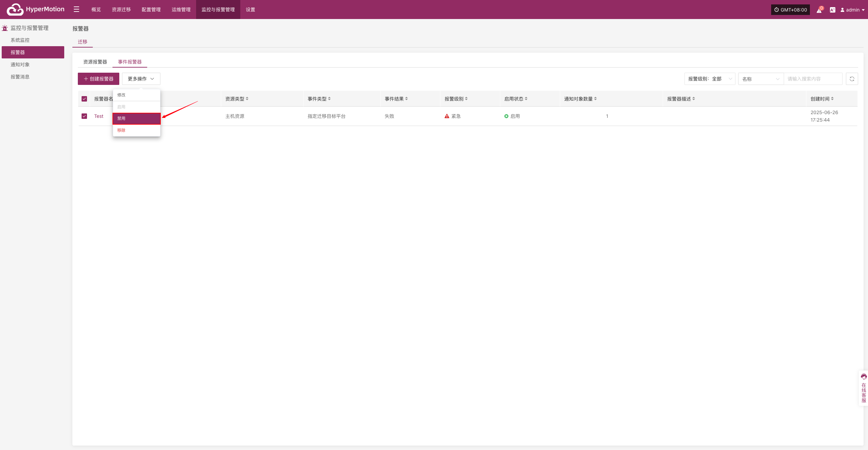The height and width of the screenshot is (450, 868).
Task: Click the 主机资源 cell
Action: point(235,116)
